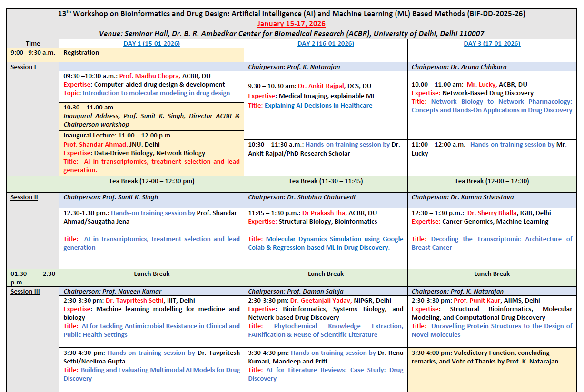The height and width of the screenshot is (392, 584).
Task: Select the Chairperson Dr. Shubhra Chaturvedi cell
Action: [x=302, y=197]
